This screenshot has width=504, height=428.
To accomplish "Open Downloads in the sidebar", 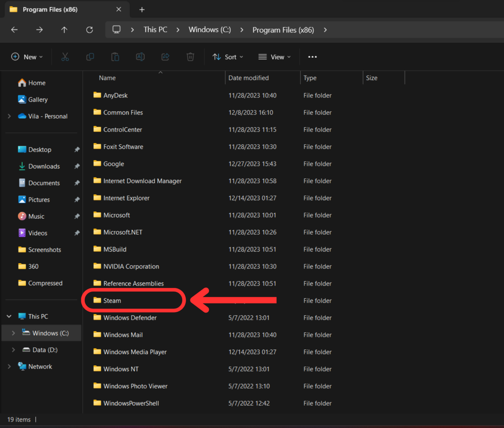I will (x=44, y=166).
